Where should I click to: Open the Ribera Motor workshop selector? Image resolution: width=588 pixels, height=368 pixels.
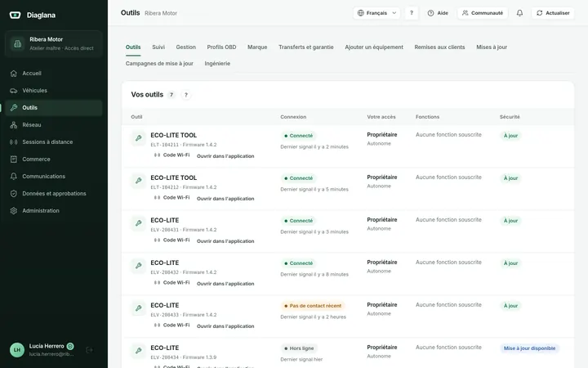pyautogui.click(x=54, y=43)
